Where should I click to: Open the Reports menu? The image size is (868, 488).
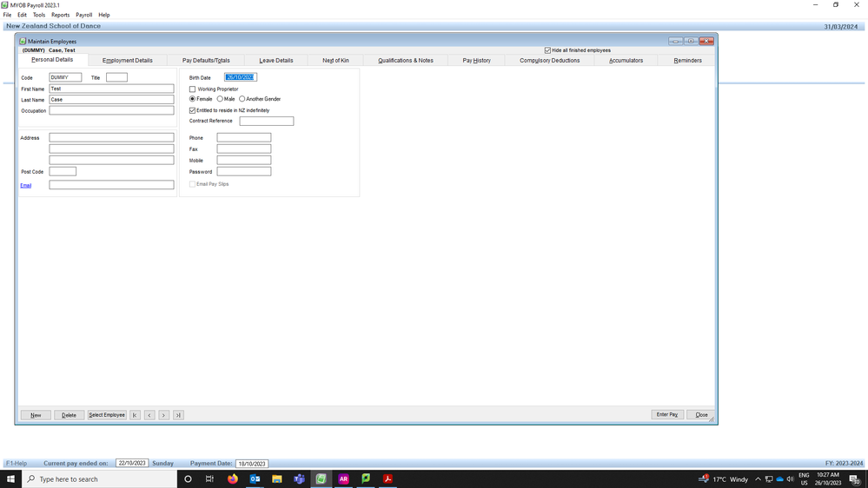tap(60, 15)
